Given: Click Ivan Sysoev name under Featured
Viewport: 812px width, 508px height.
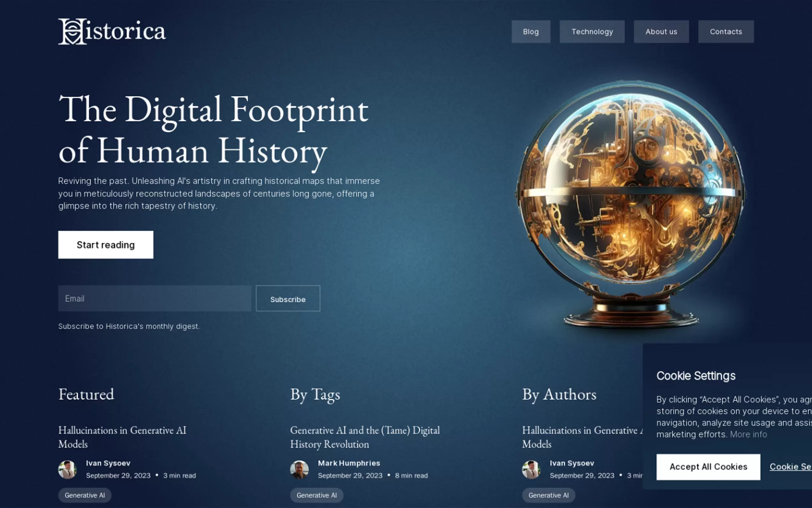Looking at the screenshot, I should click(x=108, y=463).
